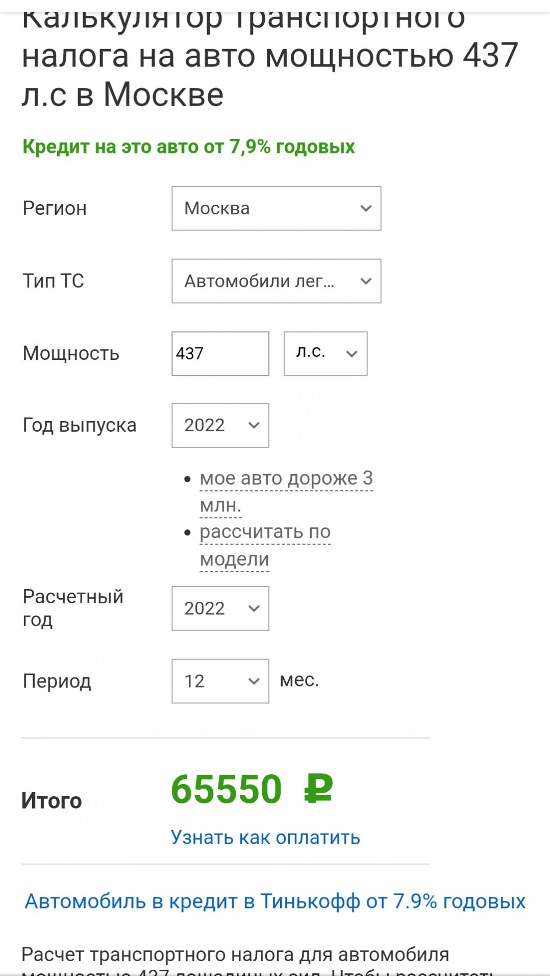
Task: Click the chevron in Автомобили лег... dropdown
Action: pos(366,281)
